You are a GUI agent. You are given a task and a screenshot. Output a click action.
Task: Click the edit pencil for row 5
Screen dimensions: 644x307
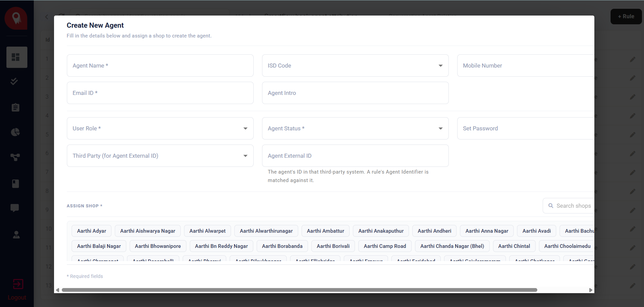tap(633, 135)
